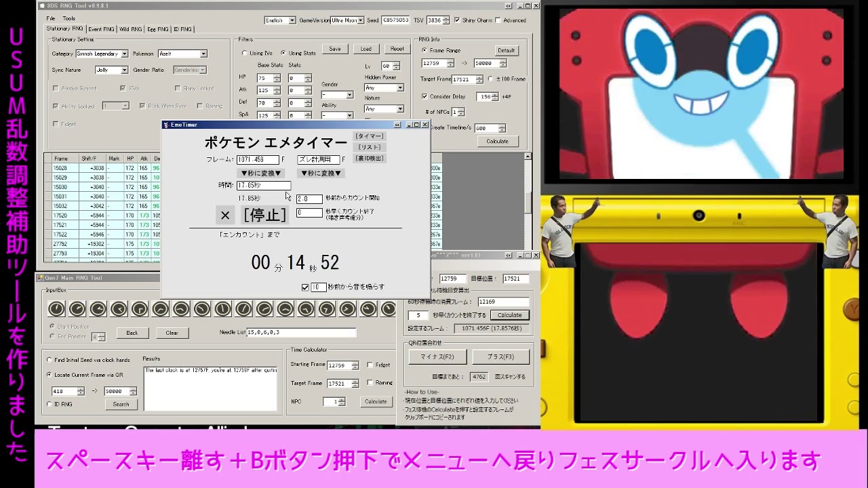
Task: Toggle the Shiny Charm checkbox
Action: click(x=457, y=20)
